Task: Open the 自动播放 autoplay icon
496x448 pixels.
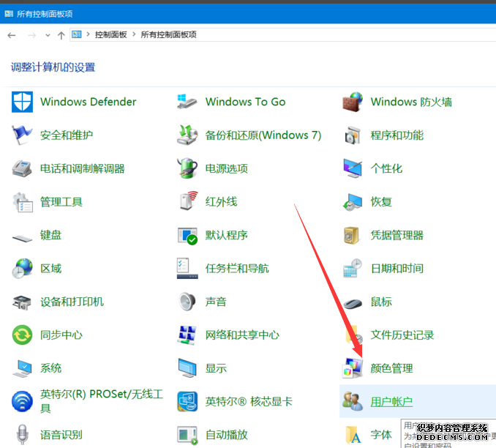Action: (x=187, y=435)
